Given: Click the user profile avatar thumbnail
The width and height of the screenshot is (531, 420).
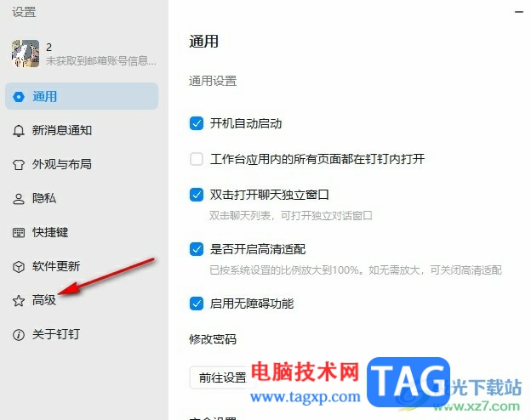Looking at the screenshot, I should [26, 54].
